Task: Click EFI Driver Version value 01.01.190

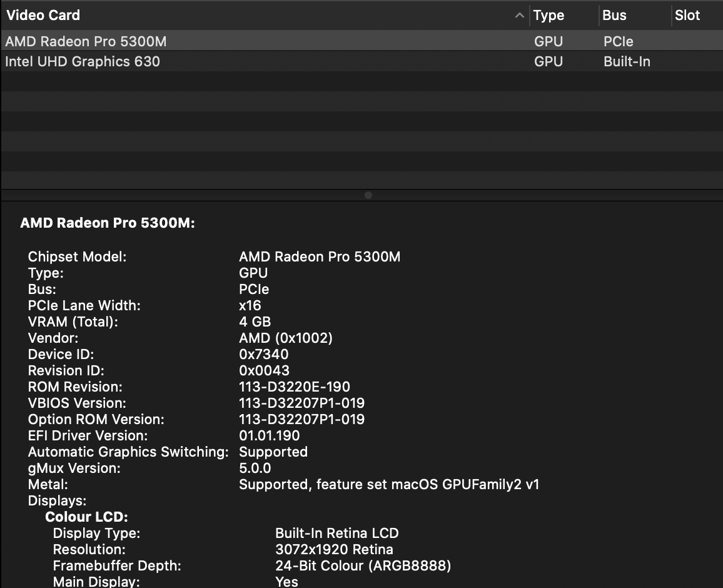Action: pos(270,435)
